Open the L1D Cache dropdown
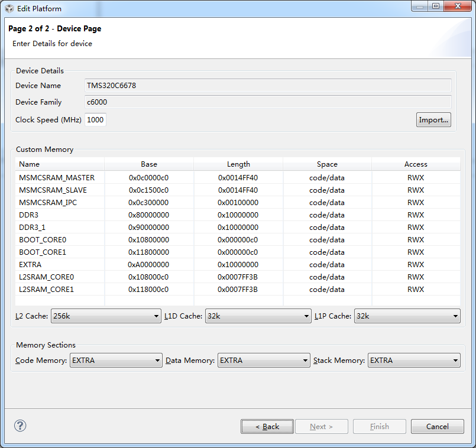Viewport: 476px width, 448px height. (258, 316)
